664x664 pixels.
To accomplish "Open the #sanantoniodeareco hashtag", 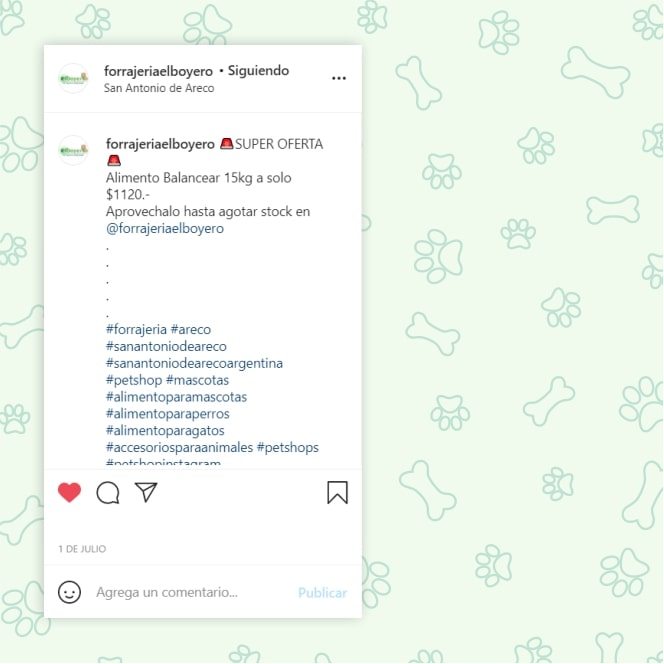I will coord(166,346).
